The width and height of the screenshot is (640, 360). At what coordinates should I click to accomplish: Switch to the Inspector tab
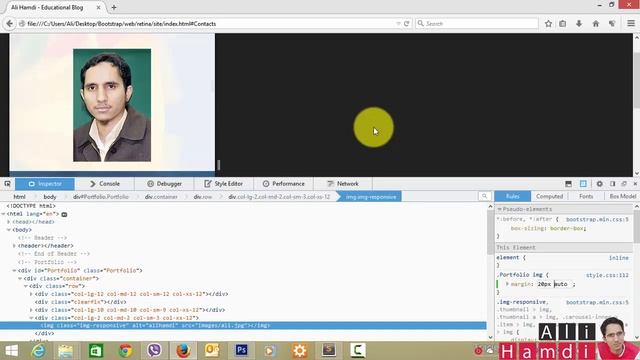point(45,184)
